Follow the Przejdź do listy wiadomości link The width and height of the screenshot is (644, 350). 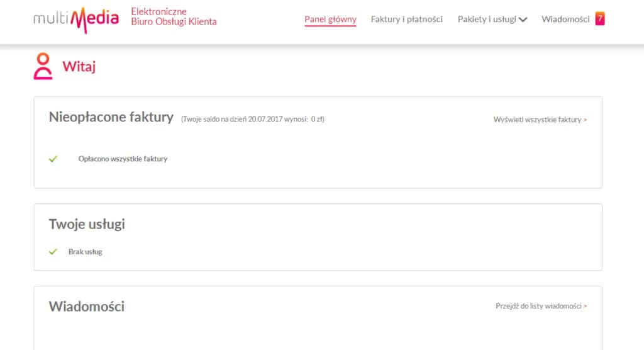pos(541,307)
